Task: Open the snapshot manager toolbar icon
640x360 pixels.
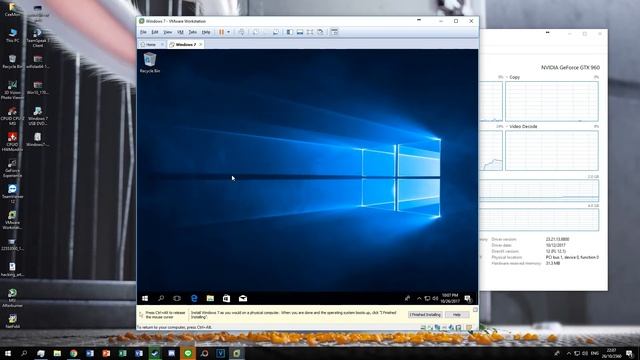Action: coord(276,32)
